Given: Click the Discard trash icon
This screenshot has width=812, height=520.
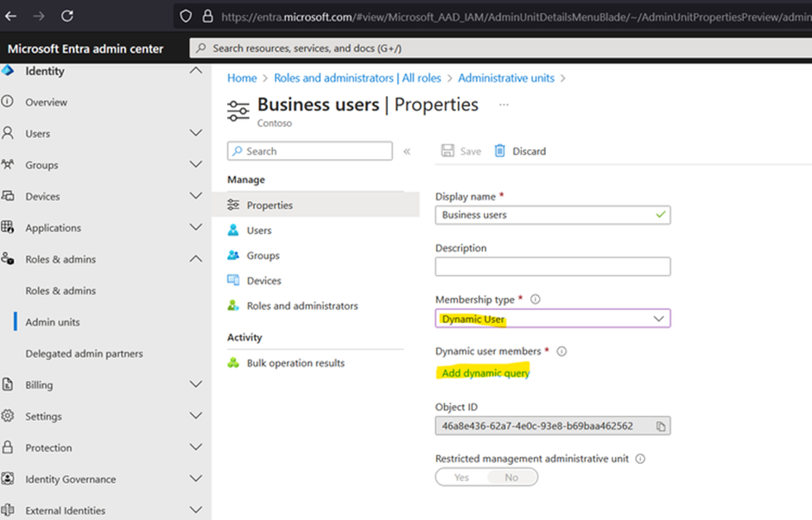Looking at the screenshot, I should 500,151.
